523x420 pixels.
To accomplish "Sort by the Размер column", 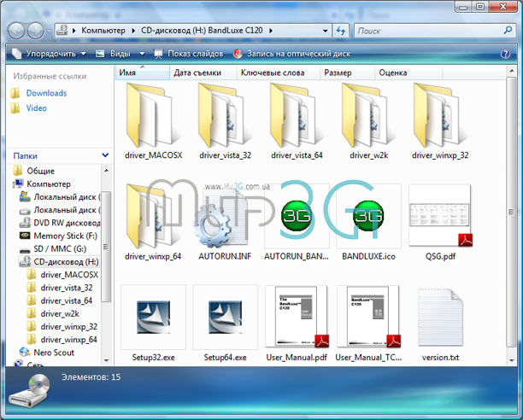I will click(x=348, y=73).
